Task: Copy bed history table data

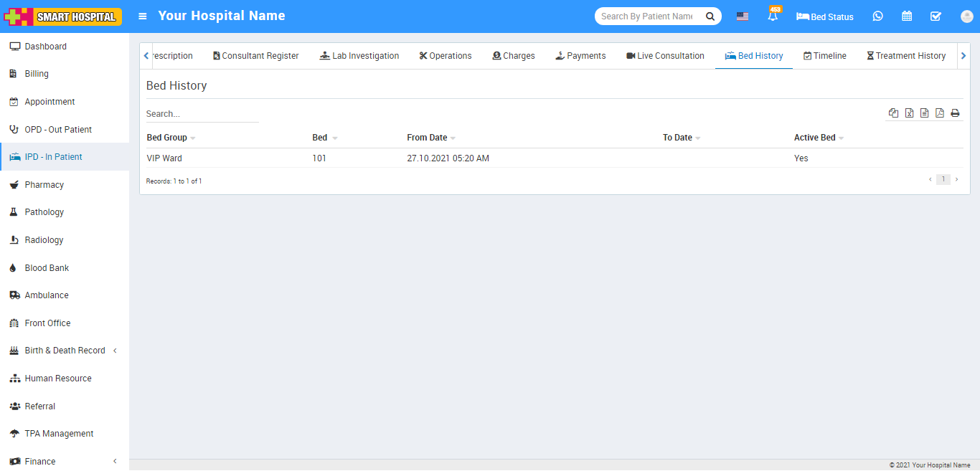Action: point(893,113)
